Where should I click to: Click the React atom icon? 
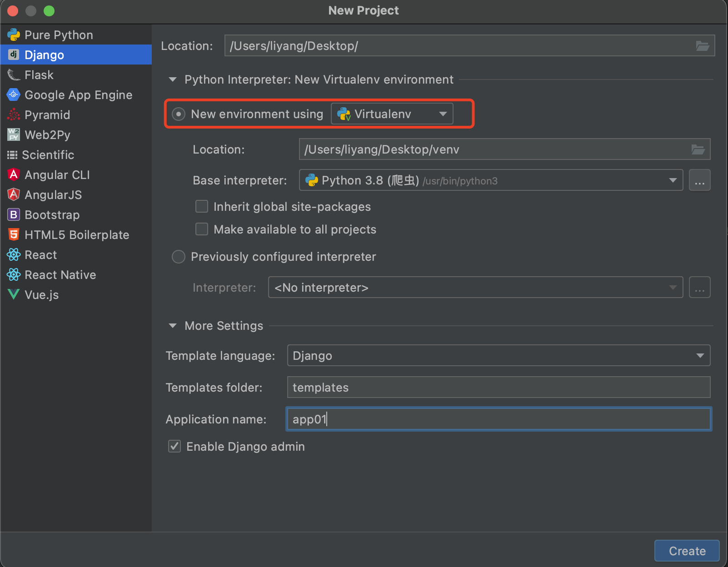14,254
